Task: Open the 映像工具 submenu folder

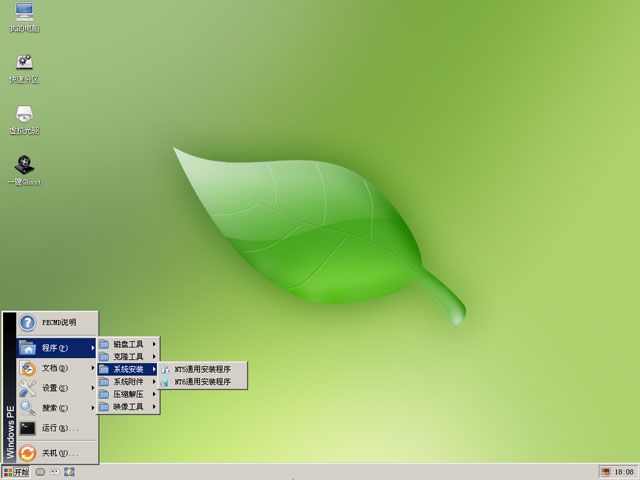Action: point(128,407)
